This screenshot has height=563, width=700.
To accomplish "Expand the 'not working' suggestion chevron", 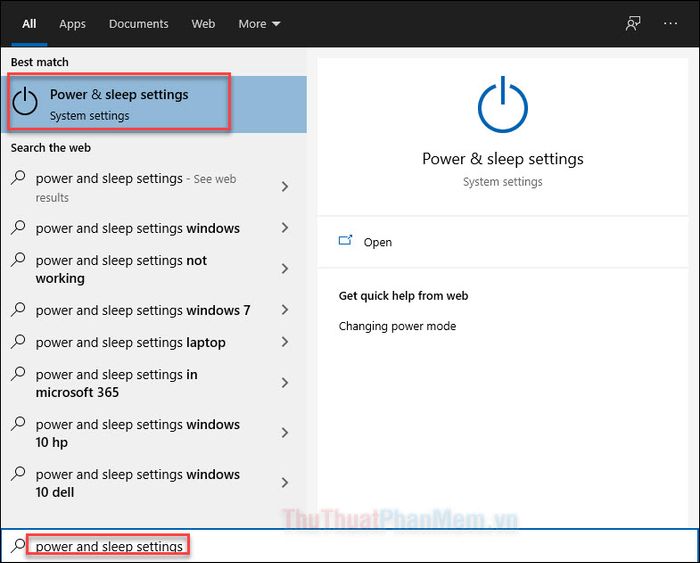I will tap(285, 269).
